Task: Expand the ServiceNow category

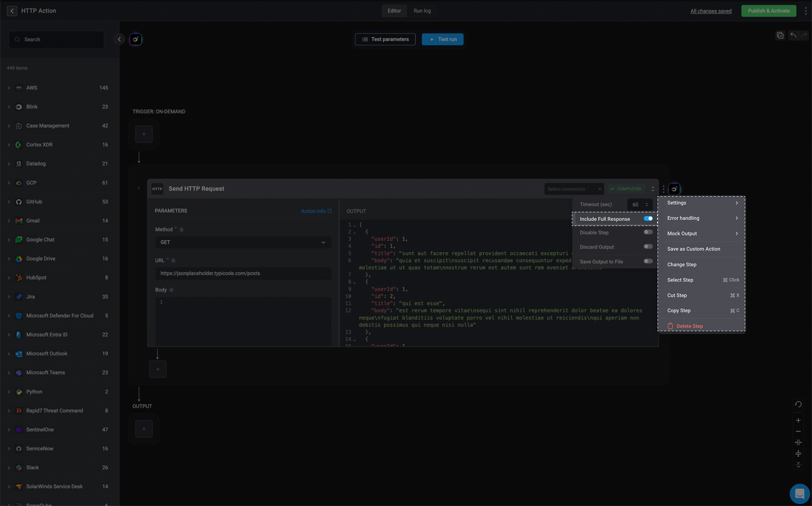Action: pyautogui.click(x=9, y=449)
